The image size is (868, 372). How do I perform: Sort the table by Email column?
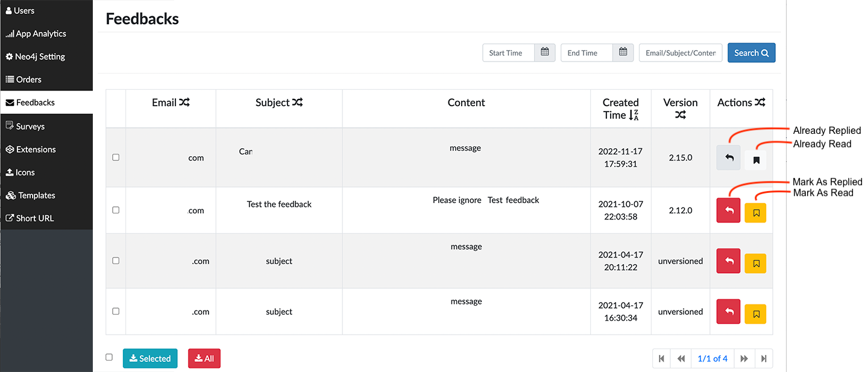(x=184, y=102)
